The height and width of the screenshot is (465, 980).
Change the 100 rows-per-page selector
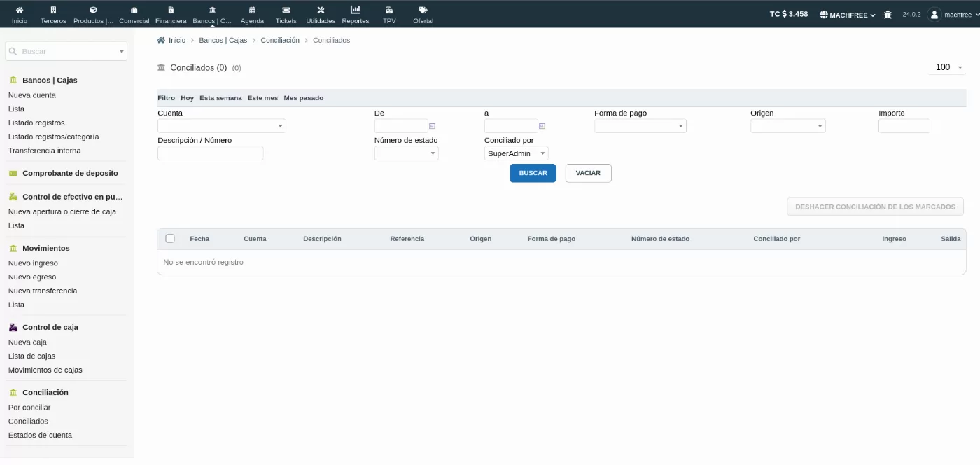pyautogui.click(x=948, y=67)
